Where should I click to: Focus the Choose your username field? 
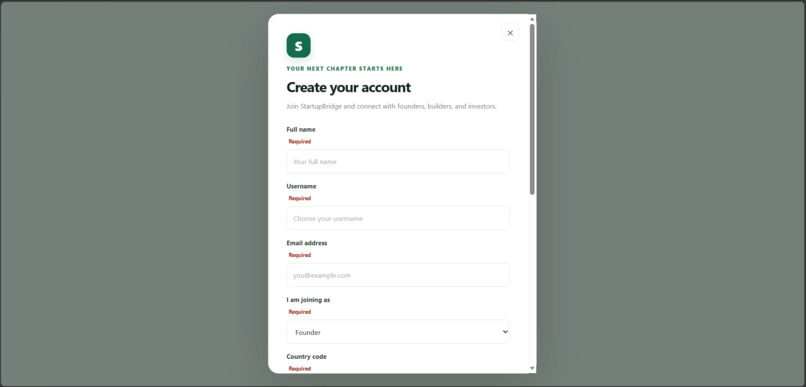point(398,218)
